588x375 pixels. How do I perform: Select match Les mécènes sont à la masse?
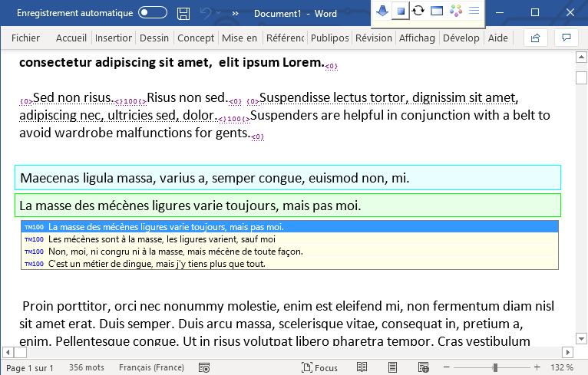tap(289, 239)
